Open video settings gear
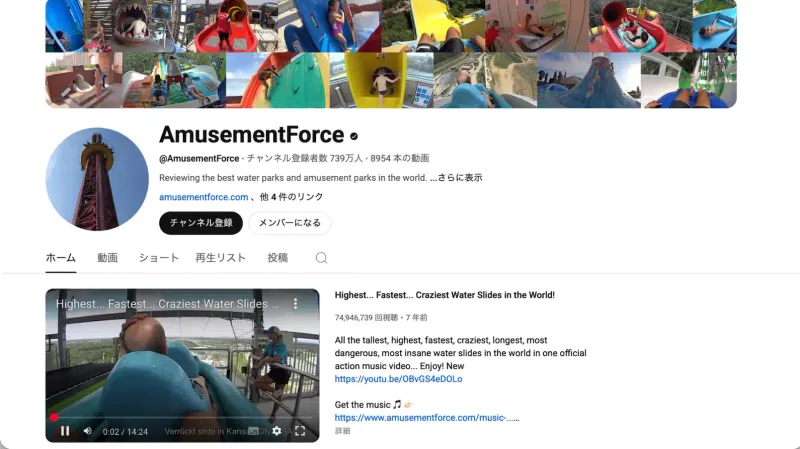The width and height of the screenshot is (800, 449). [x=277, y=431]
